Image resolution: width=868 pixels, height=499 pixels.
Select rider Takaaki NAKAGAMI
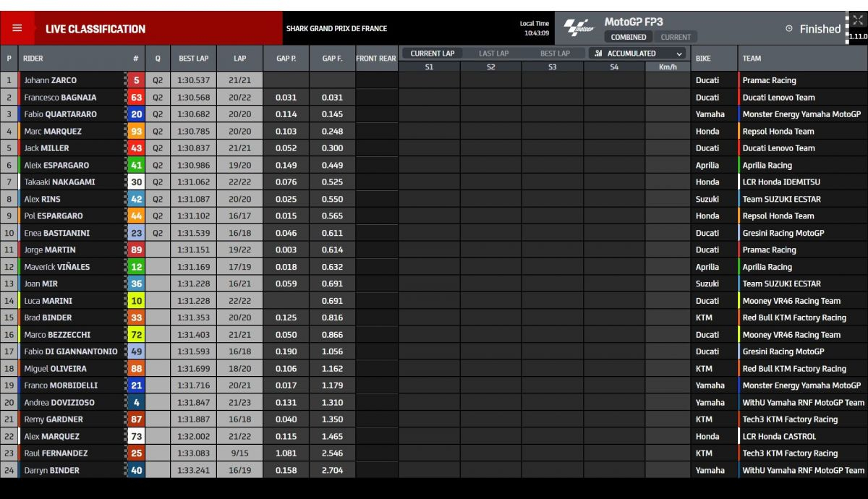coord(59,182)
